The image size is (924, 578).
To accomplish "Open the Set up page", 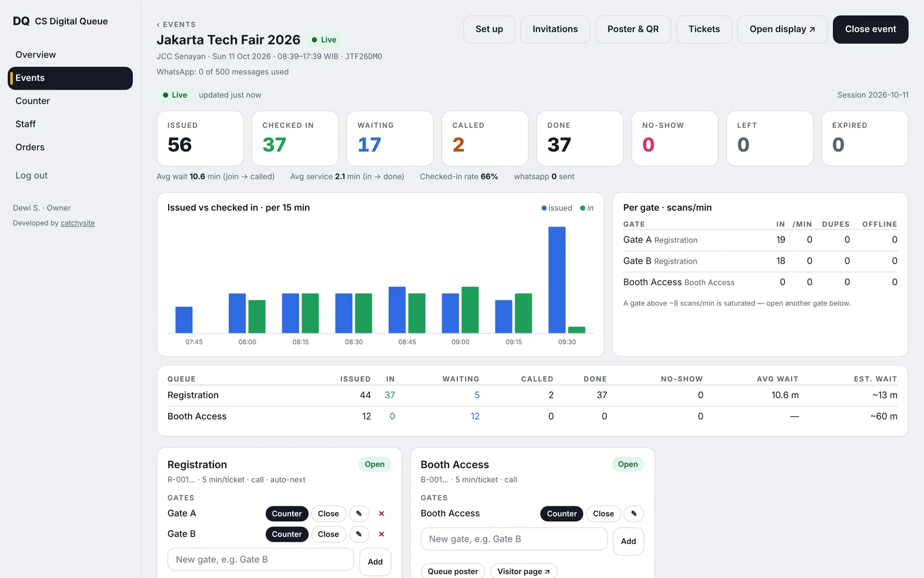I will 489,29.
